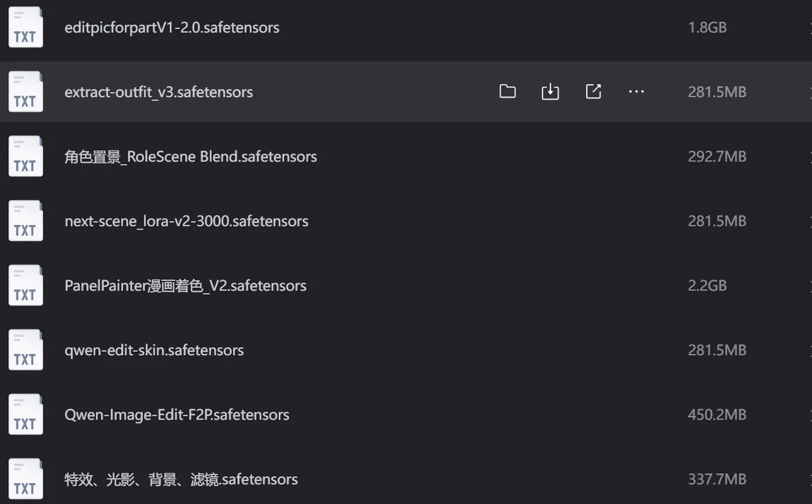Viewport: 812px width, 504px height.
Task: Share extract-outfit_v3.safetensors with the external-link icon
Action: click(x=593, y=92)
